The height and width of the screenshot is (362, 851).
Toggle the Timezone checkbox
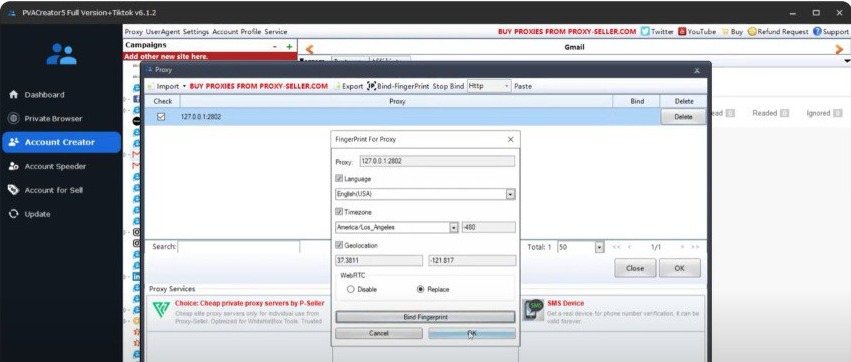[x=339, y=212]
